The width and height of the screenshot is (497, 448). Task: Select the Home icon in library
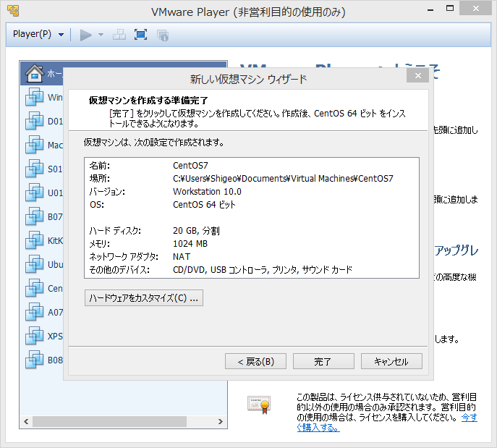(x=34, y=73)
